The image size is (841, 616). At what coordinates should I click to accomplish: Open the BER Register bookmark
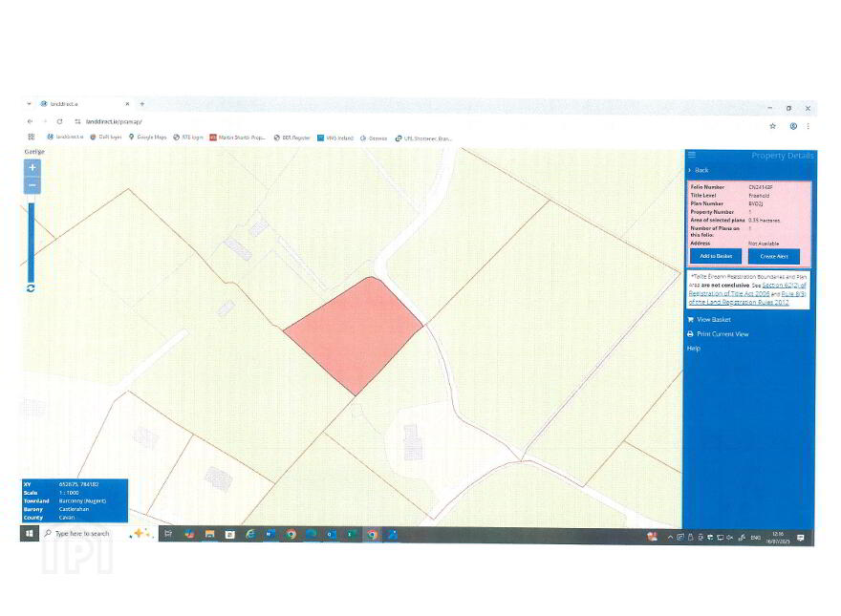pyautogui.click(x=291, y=138)
